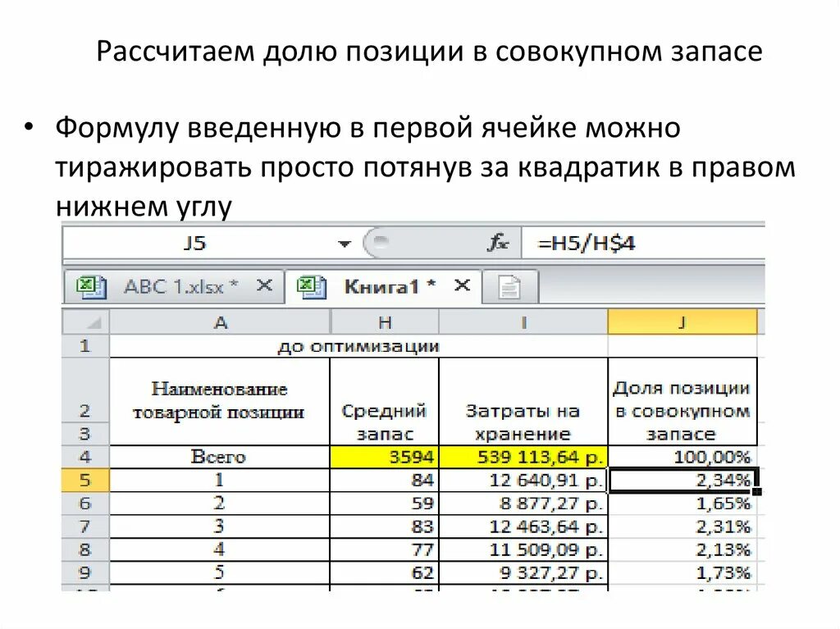Click the cell with value 84
840x629 pixels.
pyautogui.click(x=384, y=480)
